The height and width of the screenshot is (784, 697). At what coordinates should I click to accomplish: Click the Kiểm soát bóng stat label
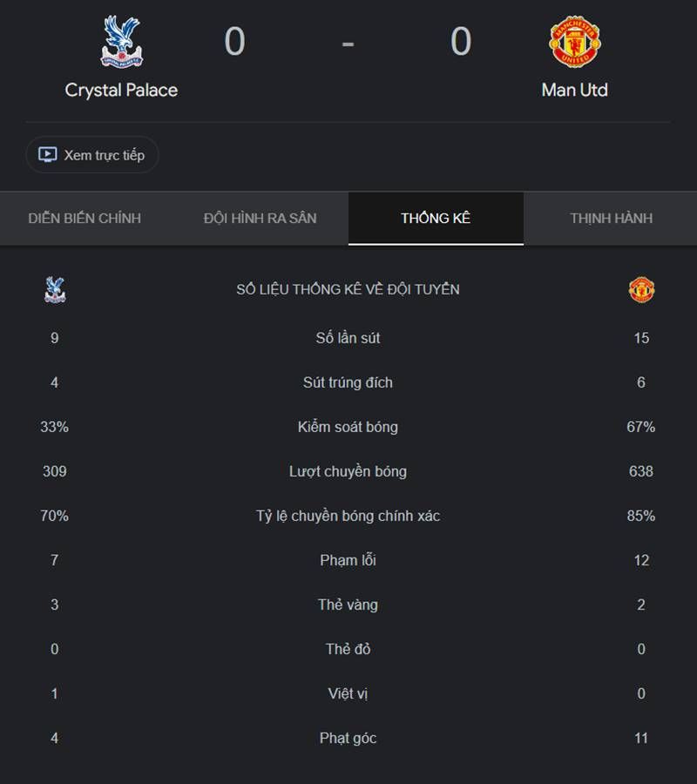(348, 427)
